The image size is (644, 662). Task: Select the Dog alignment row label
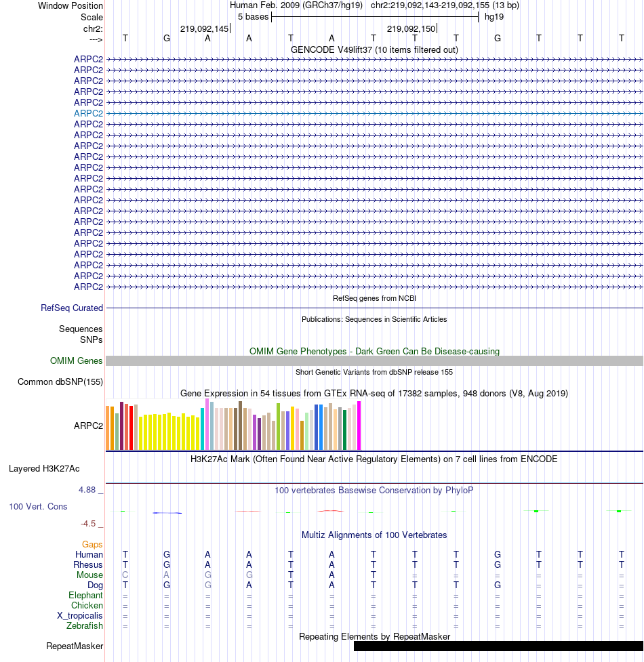pos(95,585)
